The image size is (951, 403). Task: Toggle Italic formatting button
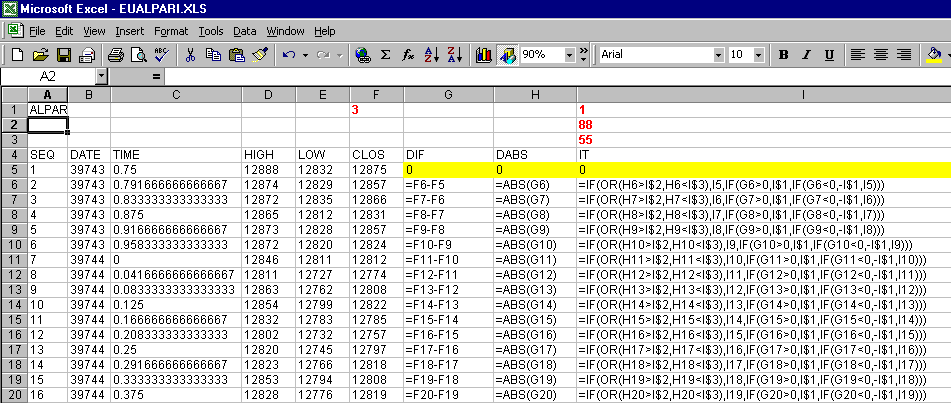pos(808,54)
